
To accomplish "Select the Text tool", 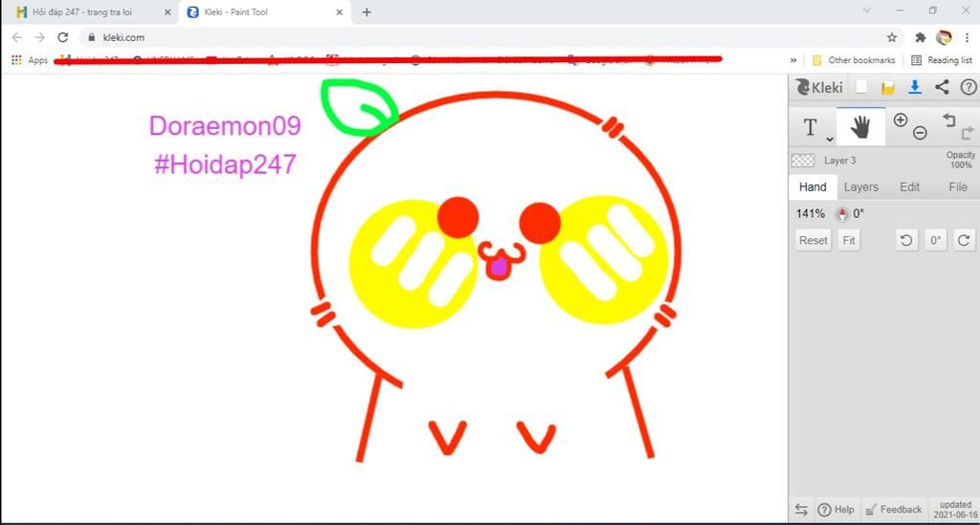I will (810, 127).
